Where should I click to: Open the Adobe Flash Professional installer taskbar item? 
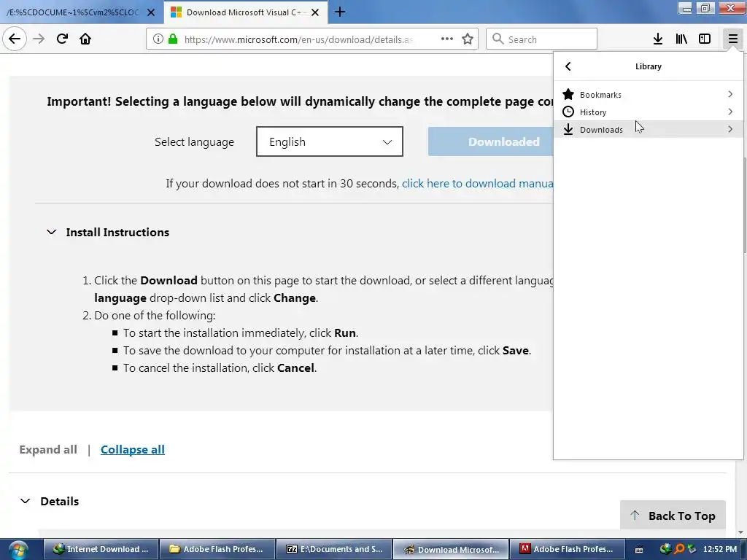(x=568, y=549)
